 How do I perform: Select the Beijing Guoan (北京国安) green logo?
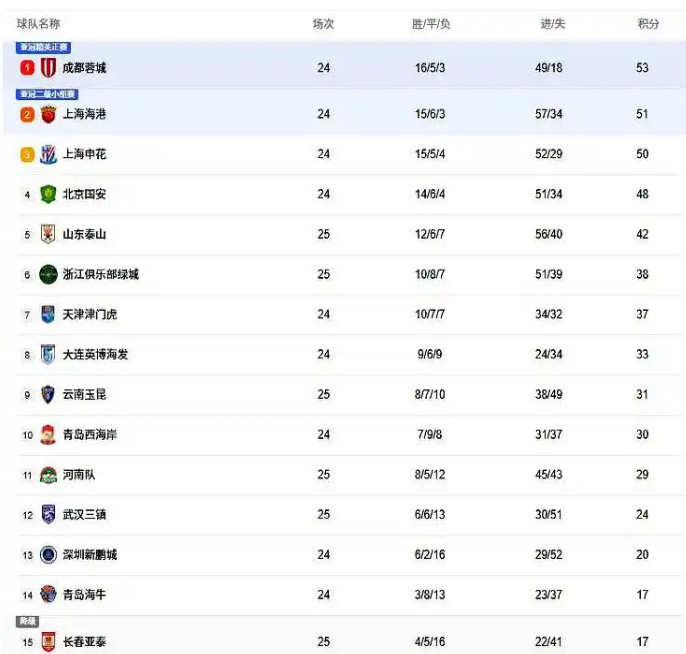48,194
